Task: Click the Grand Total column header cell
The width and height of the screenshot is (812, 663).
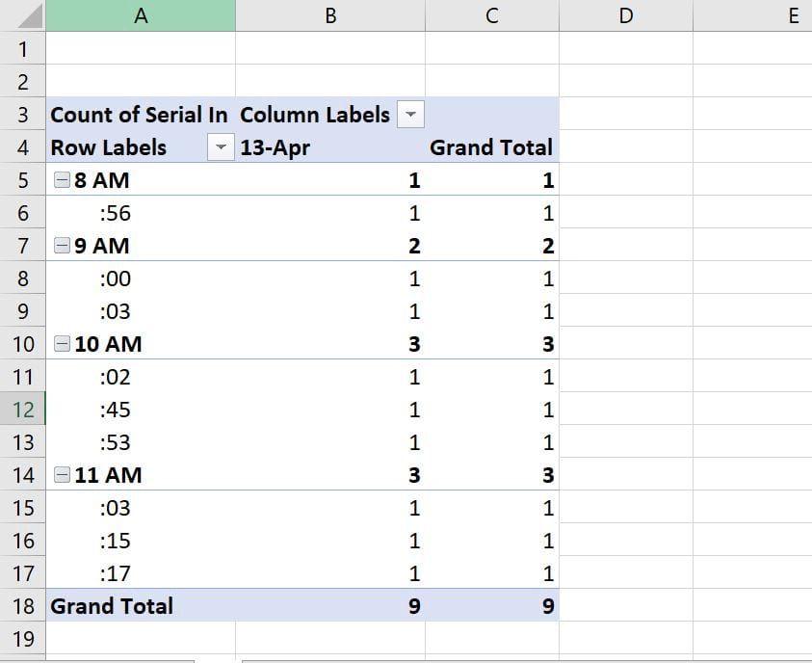Action: click(492, 147)
